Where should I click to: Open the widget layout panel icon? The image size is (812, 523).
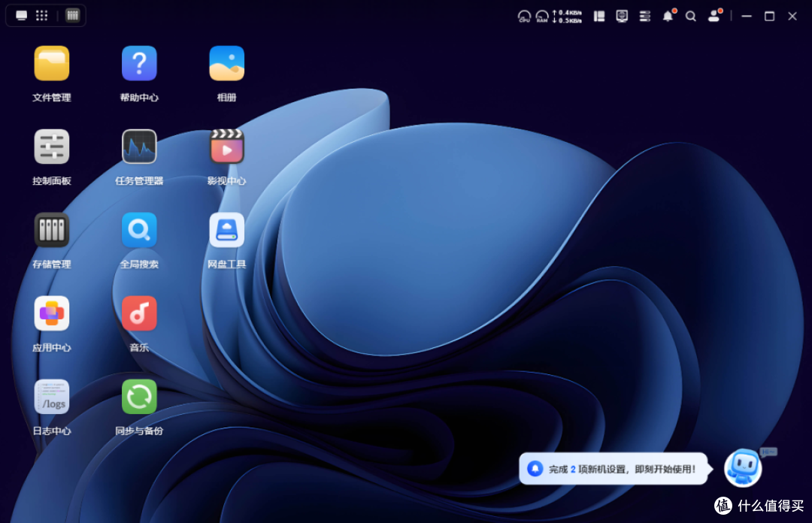click(599, 17)
